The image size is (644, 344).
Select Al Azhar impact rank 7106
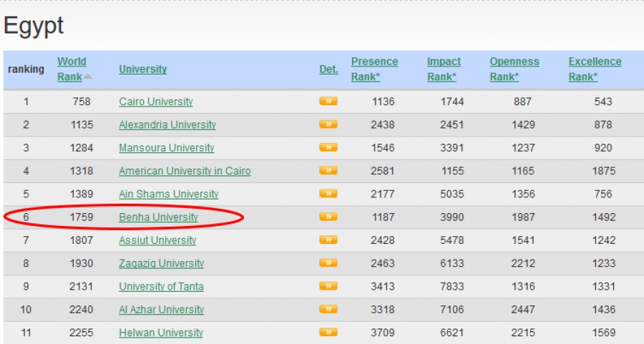(452, 309)
